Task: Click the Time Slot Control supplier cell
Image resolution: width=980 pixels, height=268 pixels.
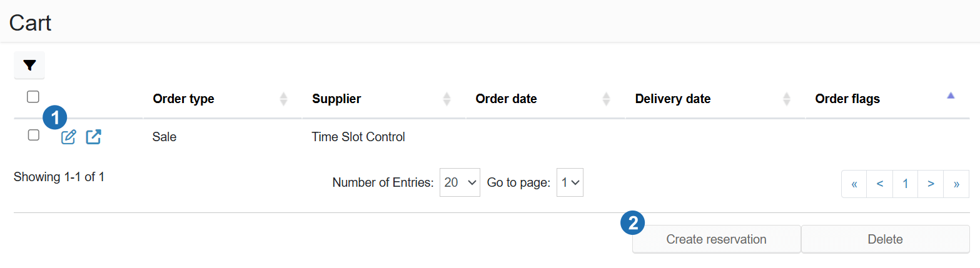Action: pos(358,137)
